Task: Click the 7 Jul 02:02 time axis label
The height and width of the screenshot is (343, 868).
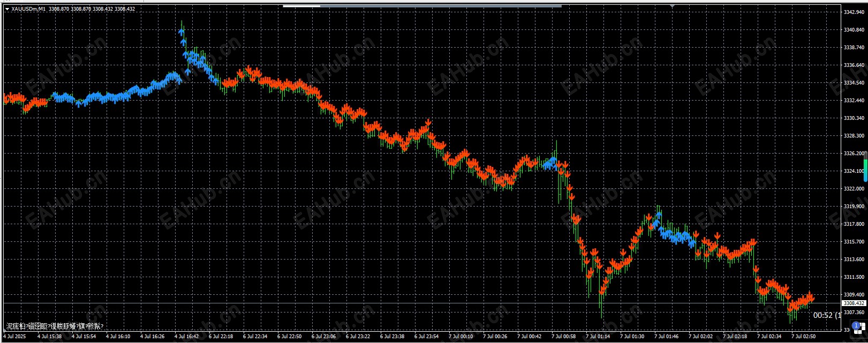Action: click(x=700, y=337)
